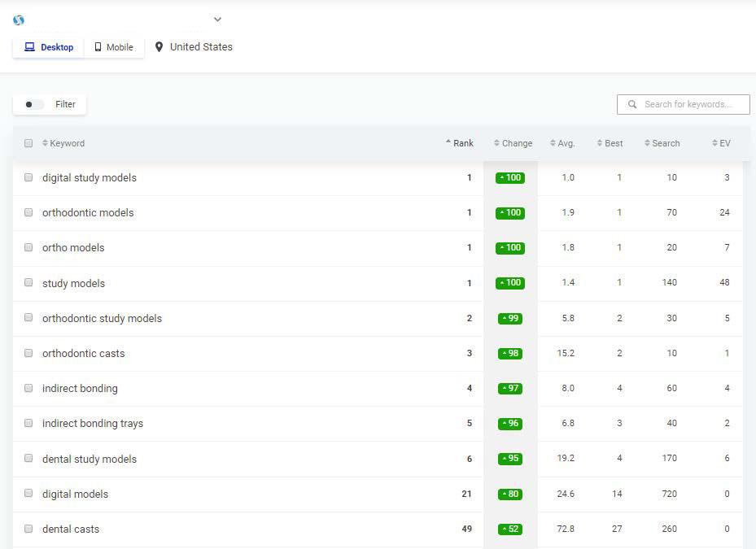
Task: Click the sort arrows icon beside Search
Action: point(646,143)
